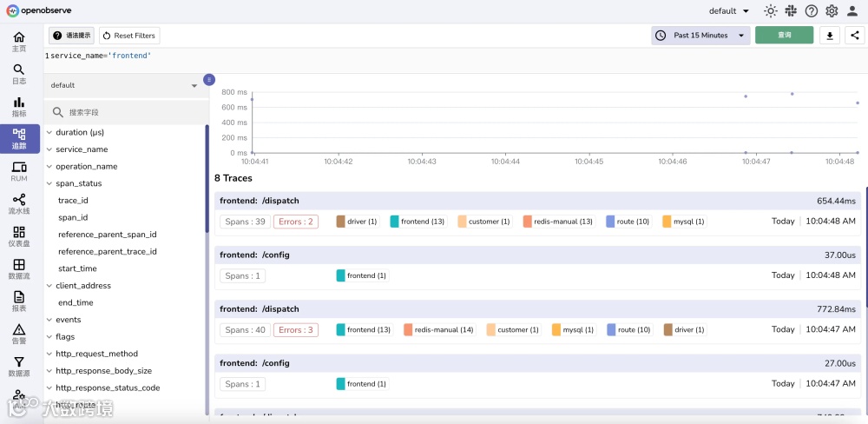Open the Logs (日志) sidebar icon
Image resolution: width=868 pixels, height=424 pixels.
[19, 74]
